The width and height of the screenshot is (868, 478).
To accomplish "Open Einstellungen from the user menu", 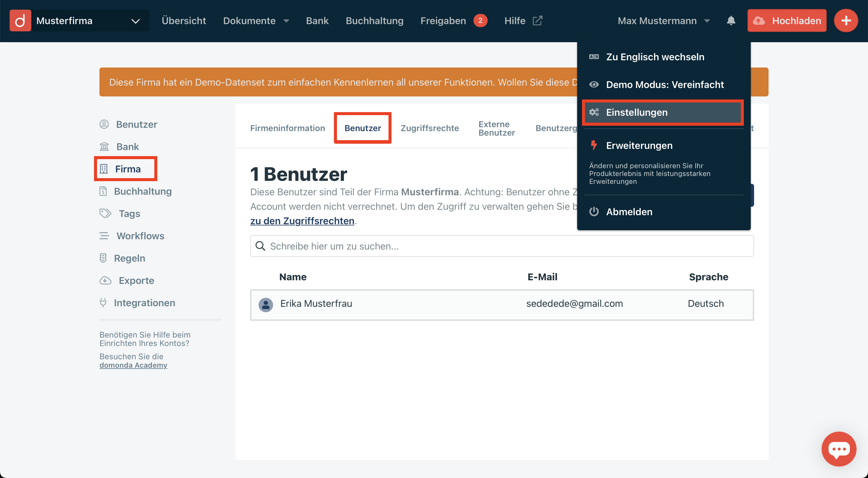I will tap(663, 112).
